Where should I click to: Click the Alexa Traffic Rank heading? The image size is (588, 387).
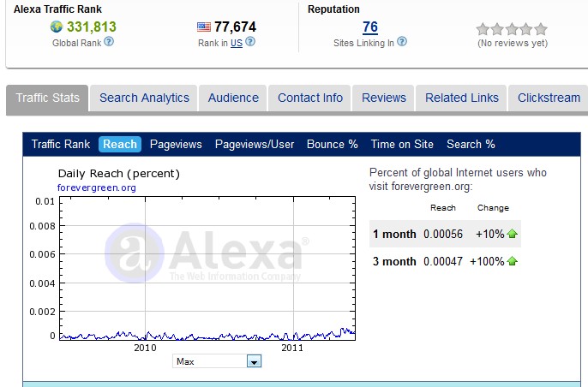[57, 9]
